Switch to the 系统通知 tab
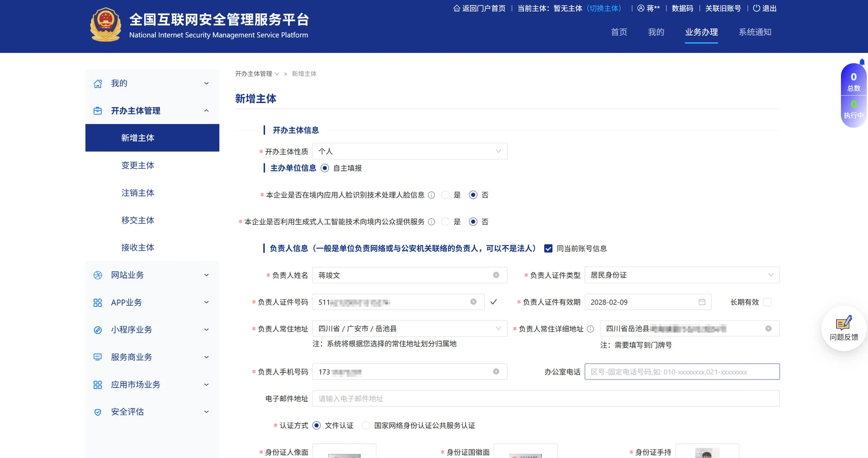This screenshot has height=458, width=868. 756,32
